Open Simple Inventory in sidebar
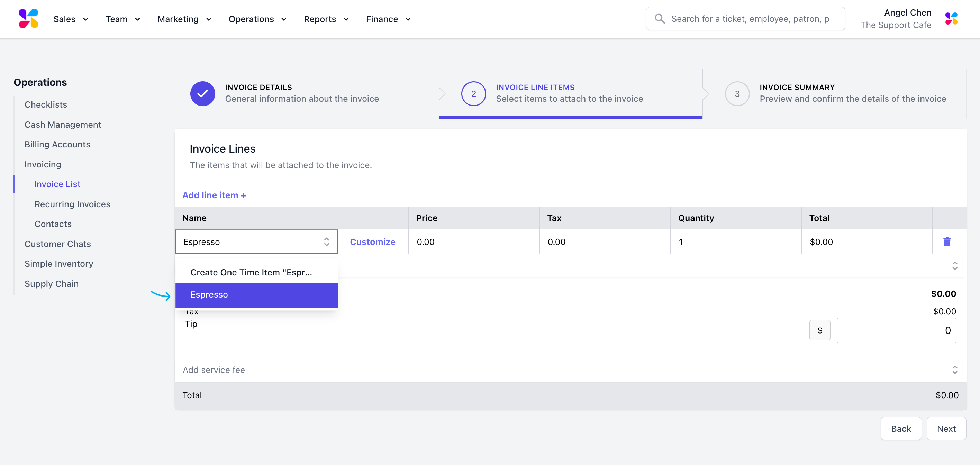This screenshot has width=980, height=465. point(59,264)
